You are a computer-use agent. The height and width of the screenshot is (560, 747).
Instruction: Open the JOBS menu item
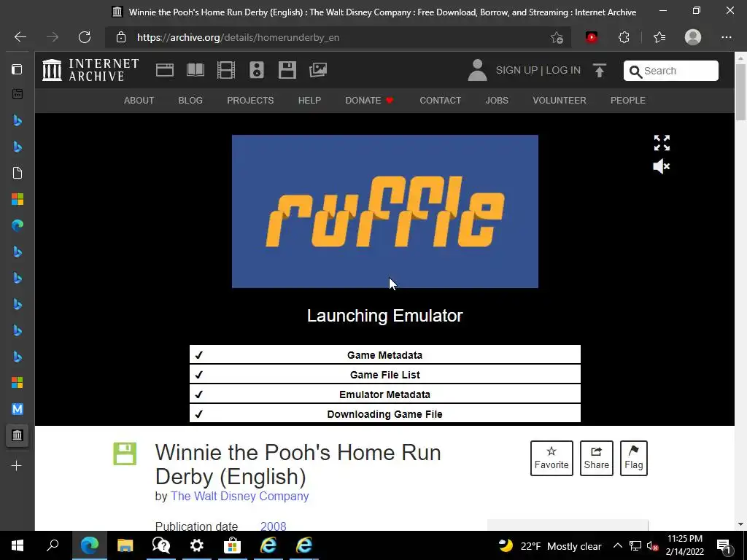tap(497, 101)
